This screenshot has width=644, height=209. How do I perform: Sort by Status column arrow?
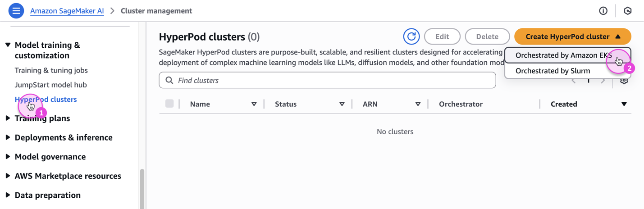pos(342,104)
